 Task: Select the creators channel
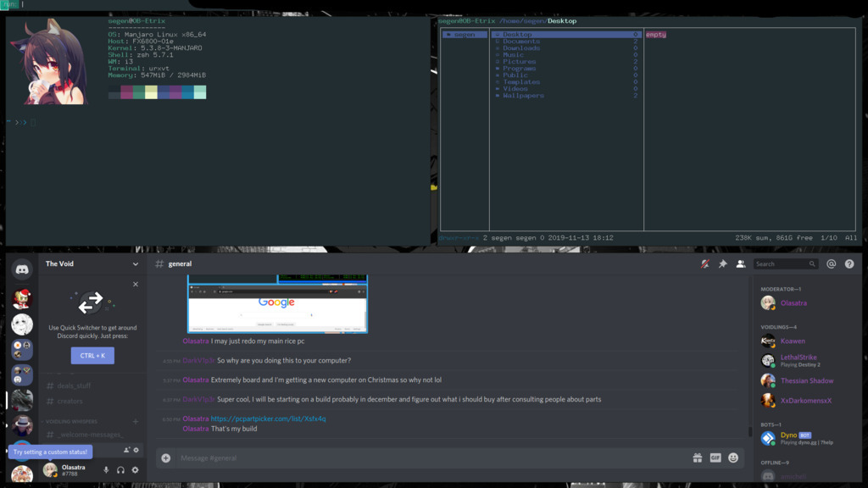(70, 401)
